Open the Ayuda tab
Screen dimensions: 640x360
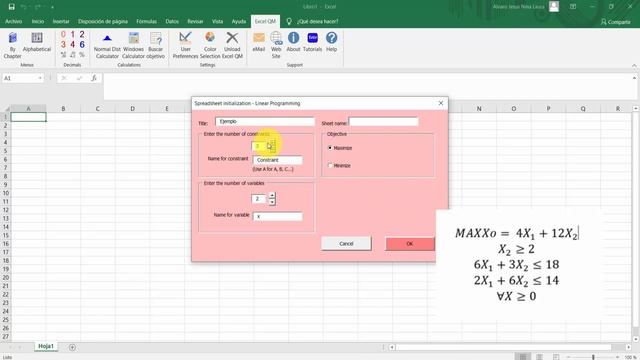pos(239,21)
